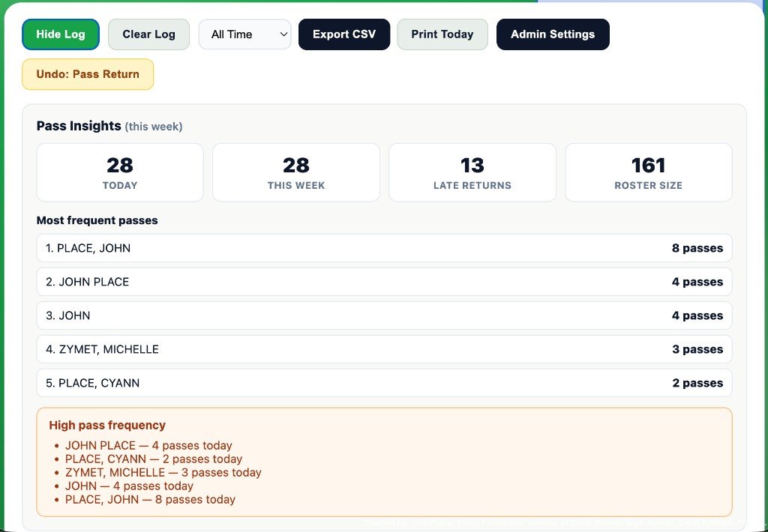Select row 2. JOHN PLACE

coord(385,282)
